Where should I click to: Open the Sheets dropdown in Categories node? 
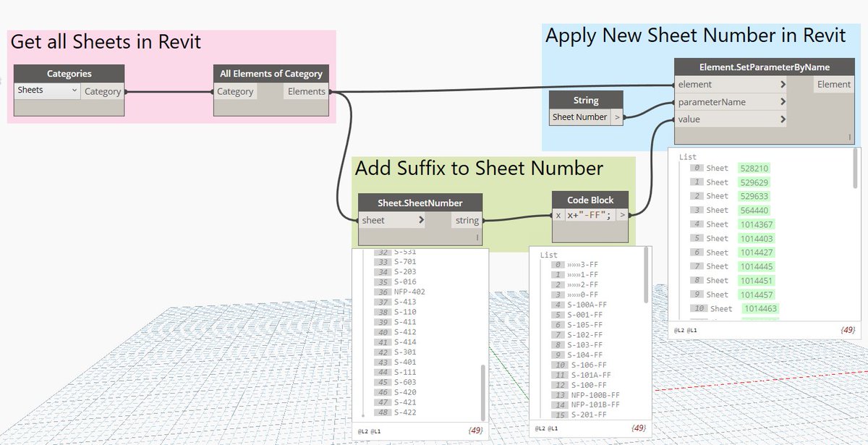click(x=48, y=90)
